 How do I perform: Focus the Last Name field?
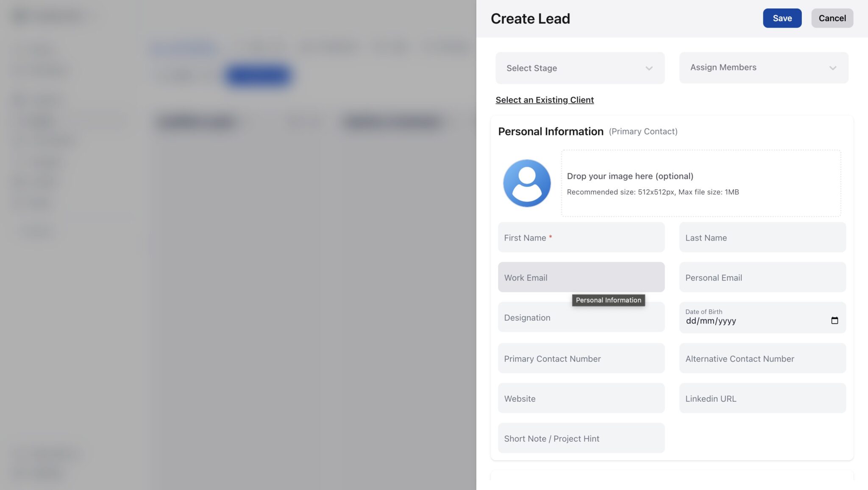point(762,238)
